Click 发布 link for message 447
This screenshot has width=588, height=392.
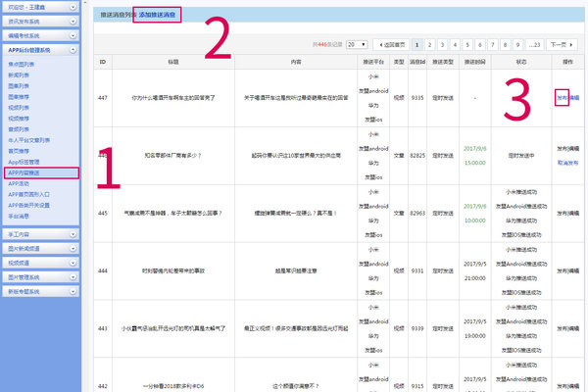pos(562,98)
